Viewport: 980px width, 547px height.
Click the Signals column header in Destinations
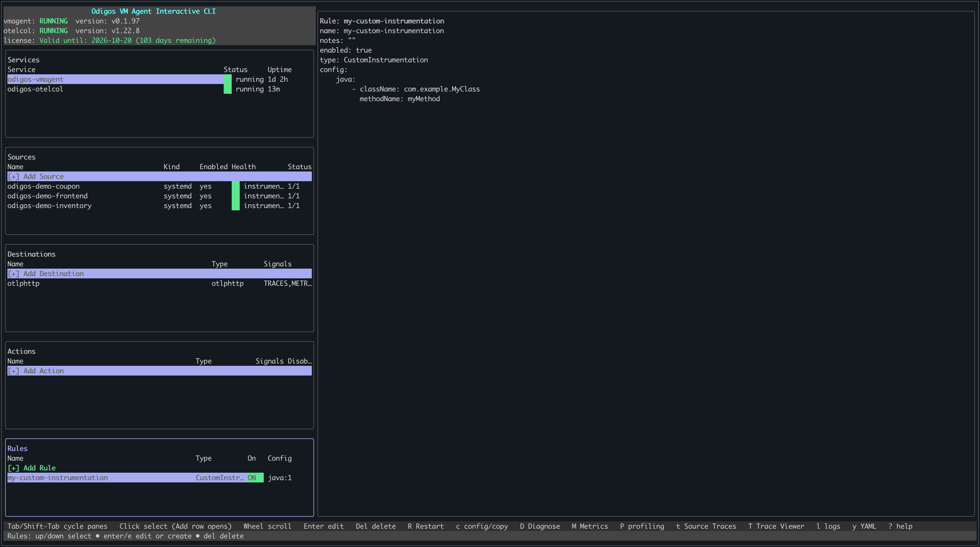[x=278, y=264]
